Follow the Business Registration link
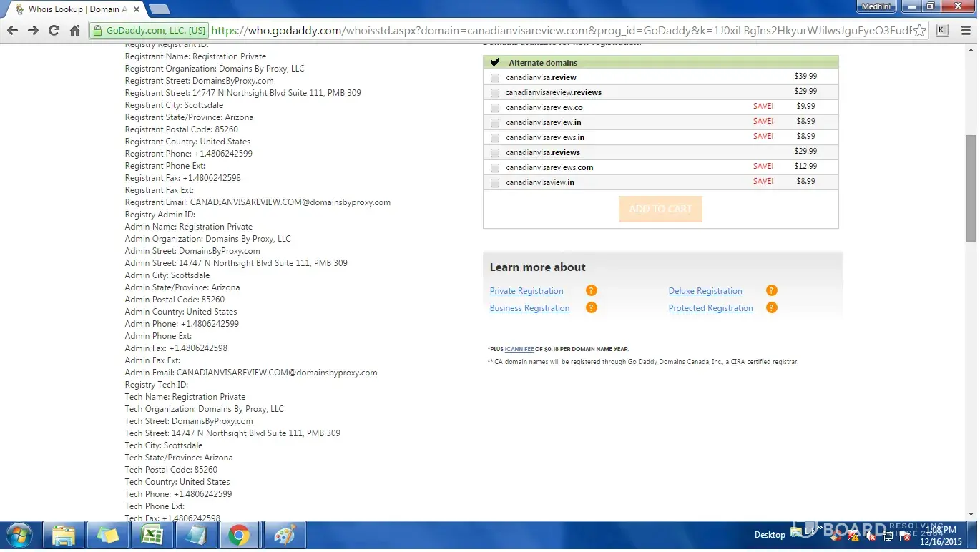 coord(529,308)
